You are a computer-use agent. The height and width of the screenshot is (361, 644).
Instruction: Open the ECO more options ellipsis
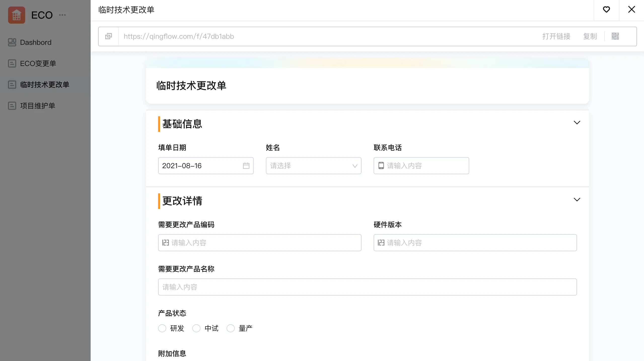(62, 15)
